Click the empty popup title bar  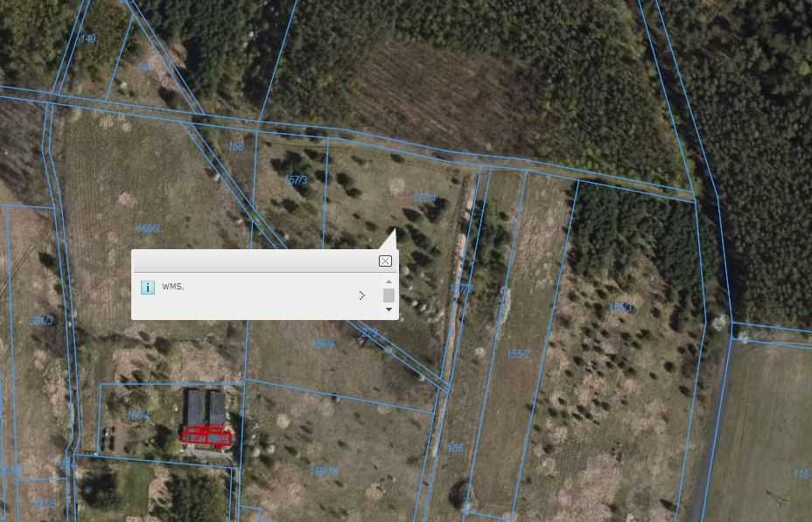[x=255, y=261]
